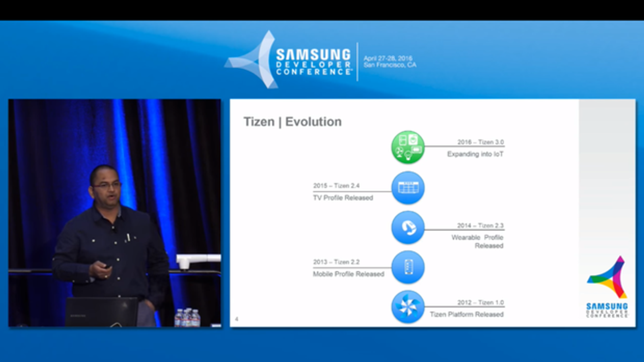Click the "Mobile Profile Released" text
This screenshot has height=362, width=644.
point(349,274)
